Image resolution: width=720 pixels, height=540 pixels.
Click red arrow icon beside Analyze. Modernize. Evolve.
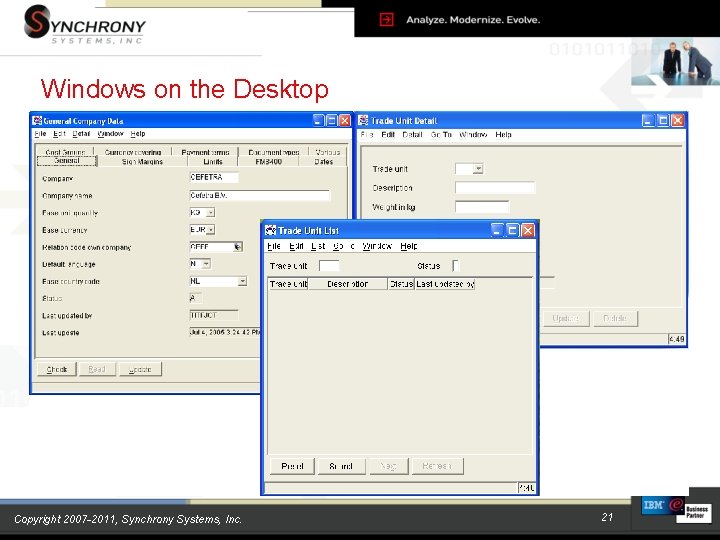(x=386, y=20)
